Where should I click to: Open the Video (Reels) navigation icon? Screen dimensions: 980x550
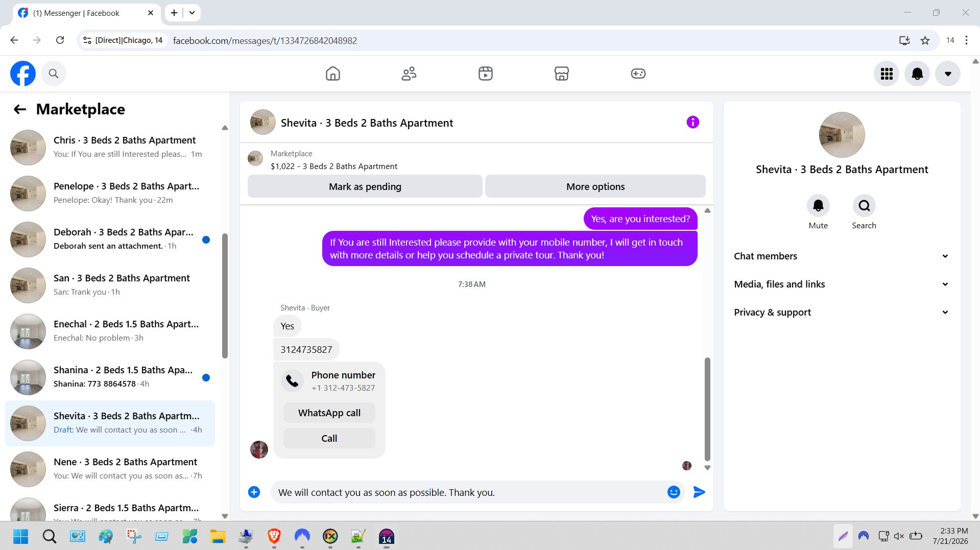[486, 74]
